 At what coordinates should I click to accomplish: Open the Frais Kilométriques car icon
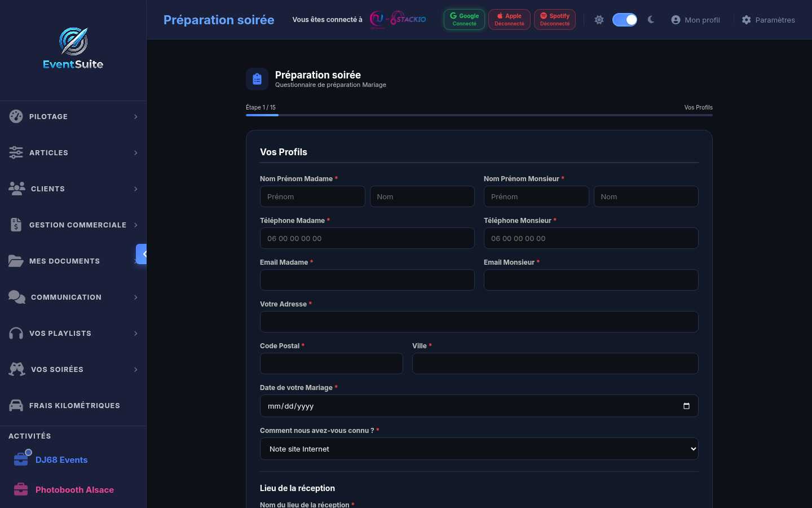click(x=15, y=405)
